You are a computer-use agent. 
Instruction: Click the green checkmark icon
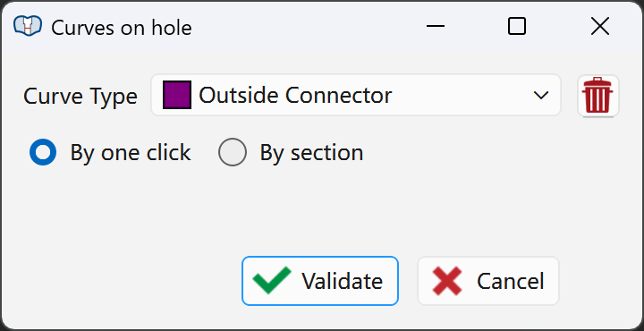(272, 281)
